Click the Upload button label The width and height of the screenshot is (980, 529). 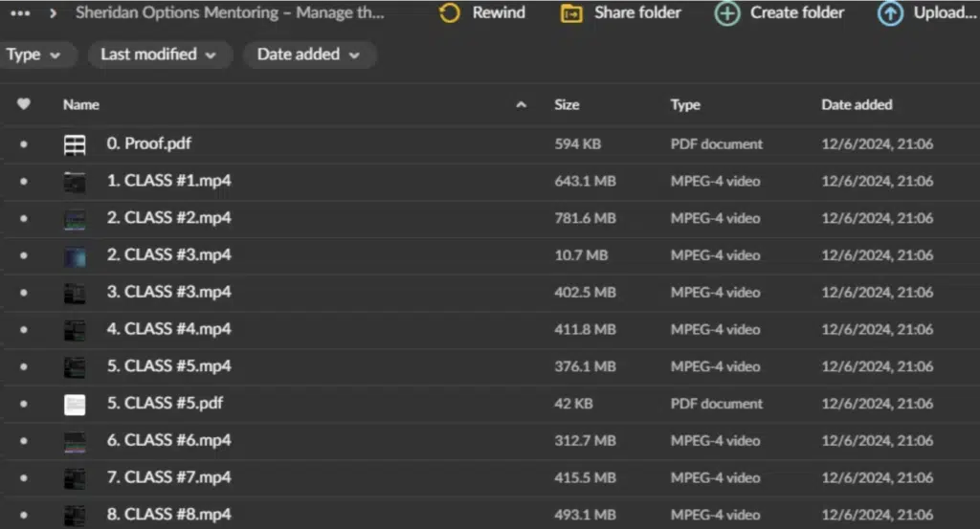coord(945,12)
